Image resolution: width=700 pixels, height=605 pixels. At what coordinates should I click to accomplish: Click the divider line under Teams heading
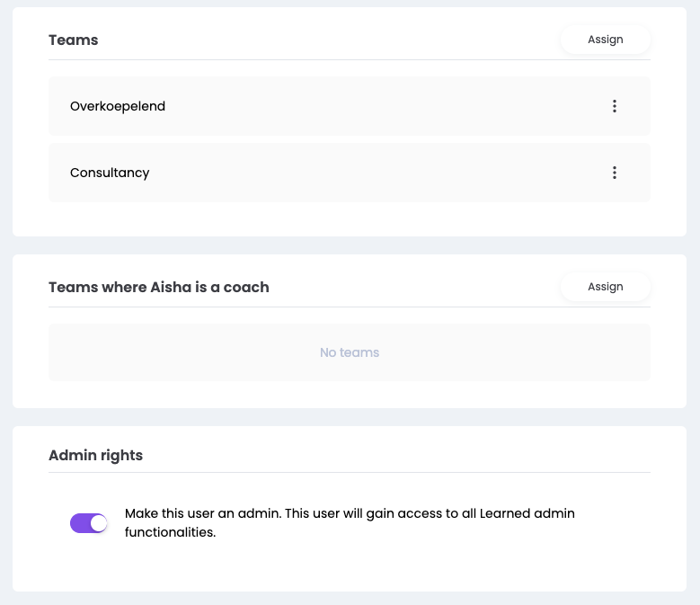[349, 60]
